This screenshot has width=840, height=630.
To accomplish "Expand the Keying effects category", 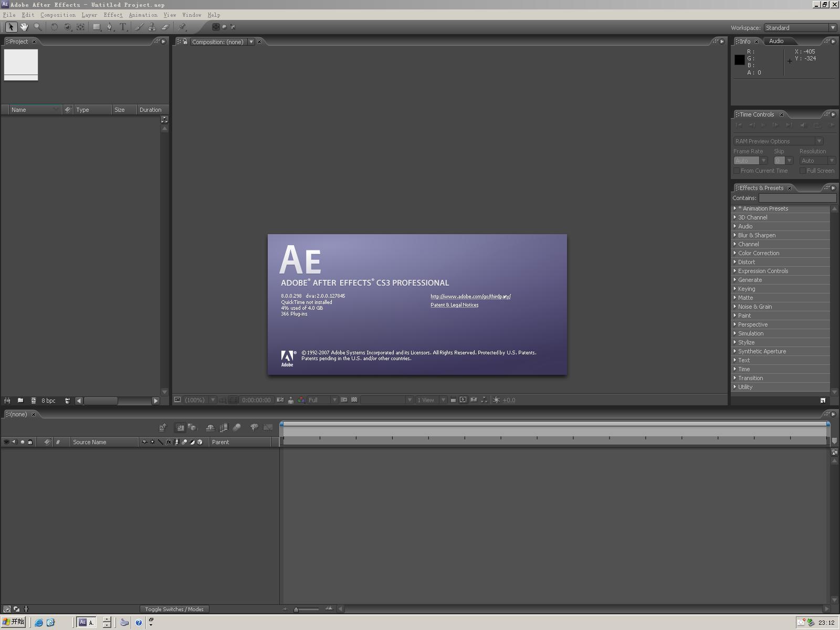I will 735,289.
